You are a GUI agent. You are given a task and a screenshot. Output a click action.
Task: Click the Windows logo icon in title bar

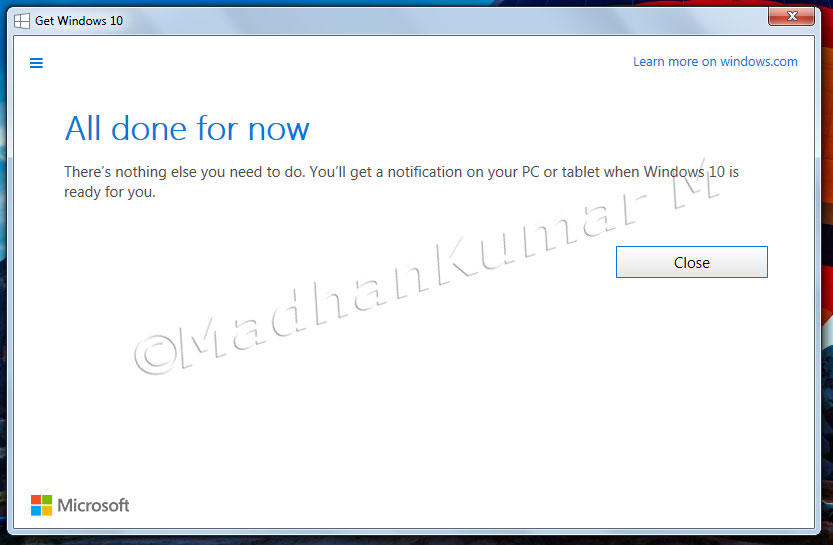[22, 21]
